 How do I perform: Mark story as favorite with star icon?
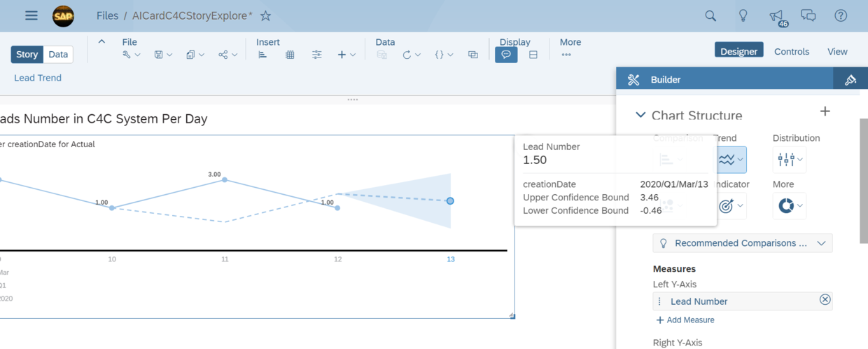[265, 15]
